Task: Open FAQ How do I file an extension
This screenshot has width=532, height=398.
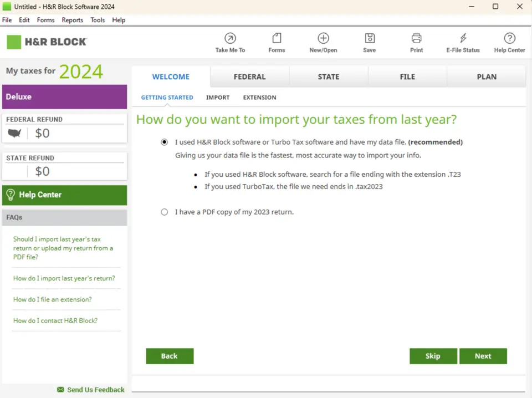Action: (53, 299)
